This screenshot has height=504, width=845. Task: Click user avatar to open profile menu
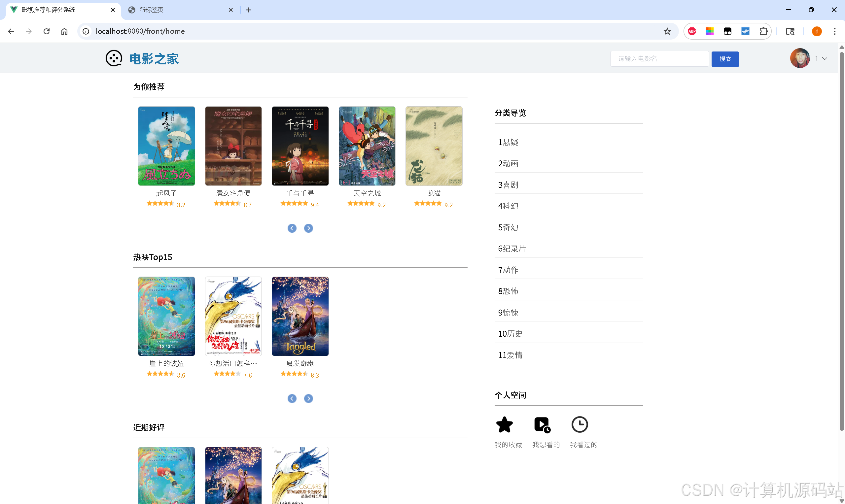[x=800, y=58]
